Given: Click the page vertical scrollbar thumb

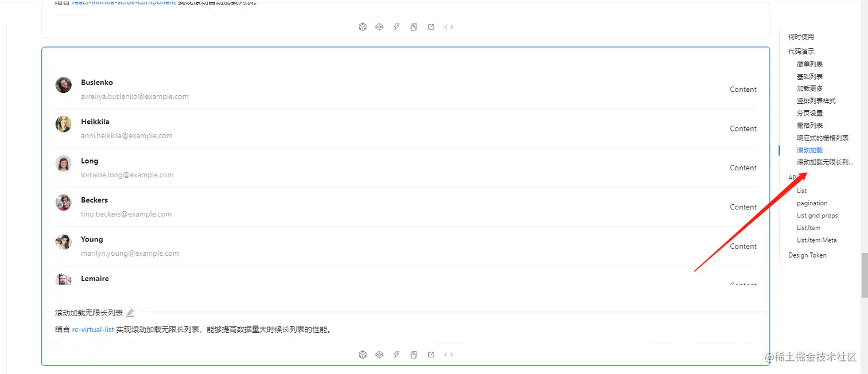Looking at the screenshot, I should (865, 275).
